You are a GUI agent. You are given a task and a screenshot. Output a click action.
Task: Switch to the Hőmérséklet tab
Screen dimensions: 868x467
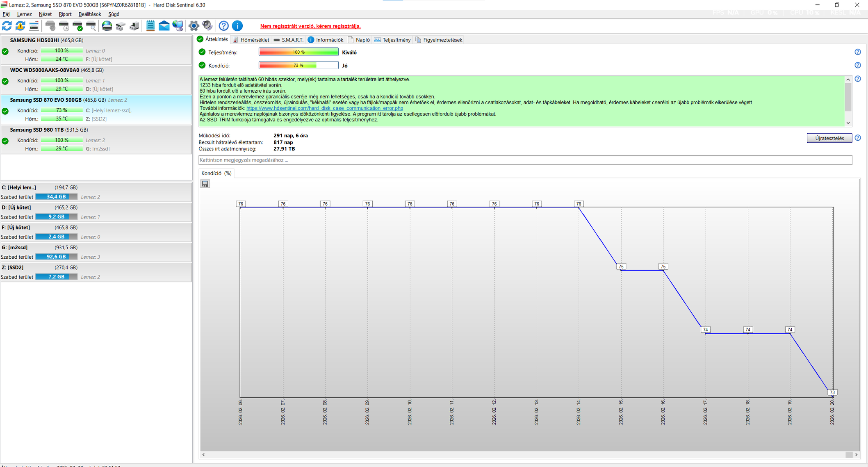point(251,40)
